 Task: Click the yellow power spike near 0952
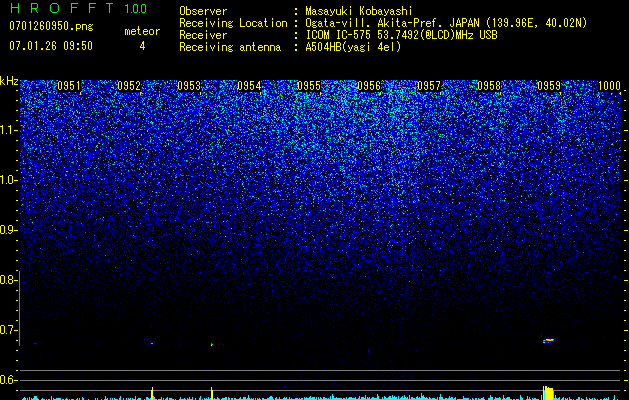point(152,393)
